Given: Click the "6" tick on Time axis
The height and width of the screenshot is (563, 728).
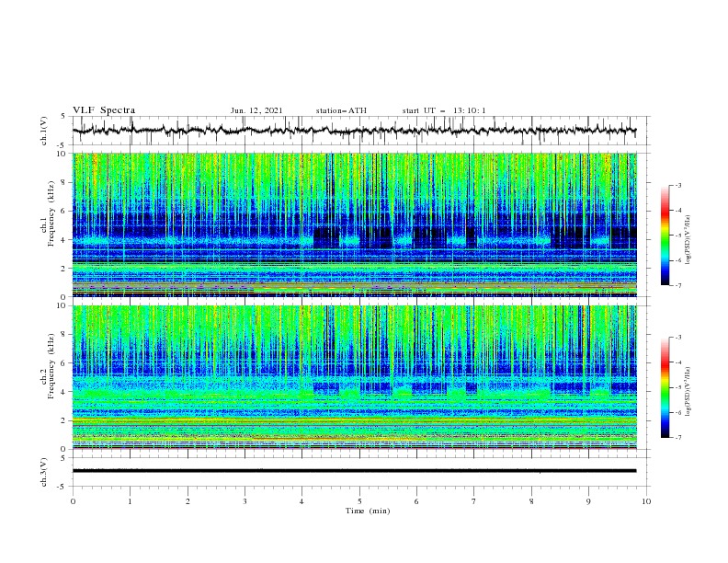Looking at the screenshot, I should point(416,501).
